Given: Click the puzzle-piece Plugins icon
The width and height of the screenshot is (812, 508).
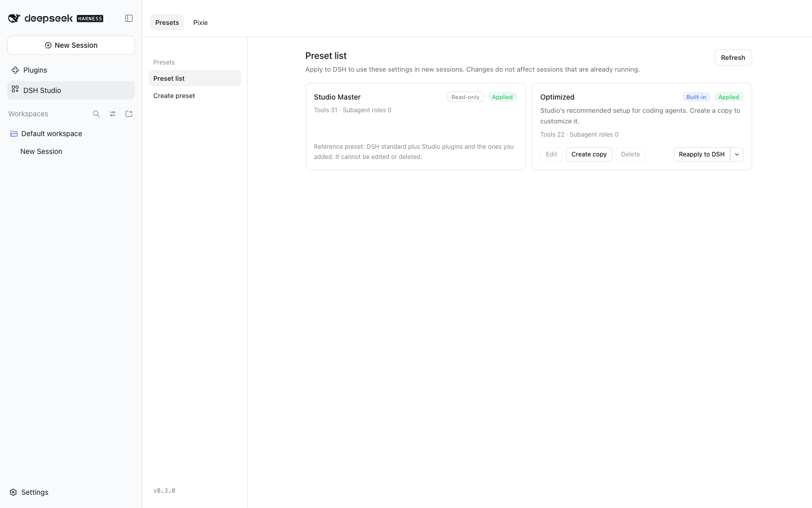Looking at the screenshot, I should [15, 70].
